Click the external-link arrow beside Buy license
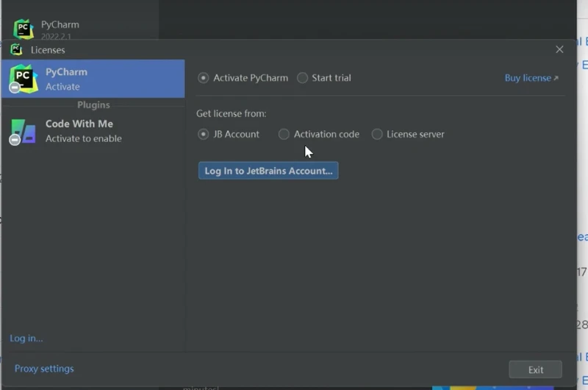Screen dimensions: 588x390 coord(556,79)
